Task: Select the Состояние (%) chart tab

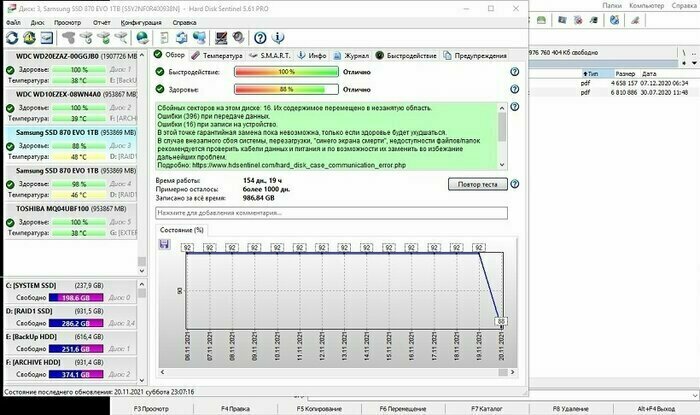Action: (x=182, y=230)
